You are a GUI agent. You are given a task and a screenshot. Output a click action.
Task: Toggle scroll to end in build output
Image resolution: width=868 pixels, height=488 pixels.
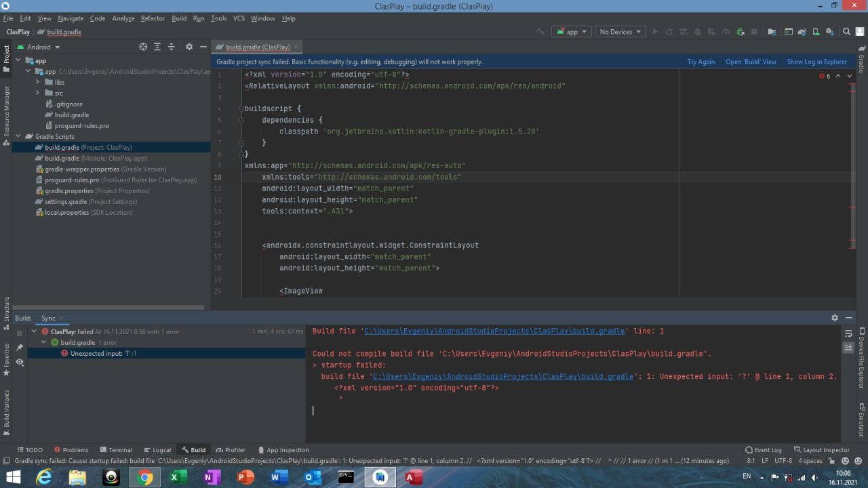coord(848,347)
